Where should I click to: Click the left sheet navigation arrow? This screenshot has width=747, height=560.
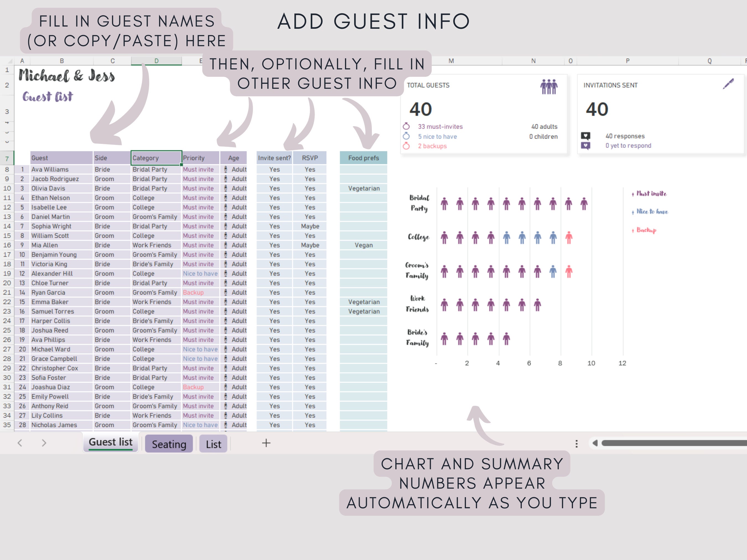20,443
